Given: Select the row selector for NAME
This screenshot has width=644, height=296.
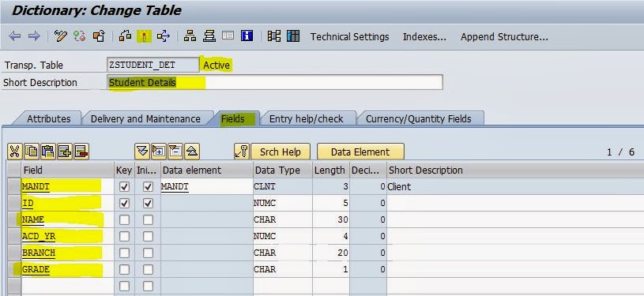Looking at the screenshot, I should coord(14,219).
